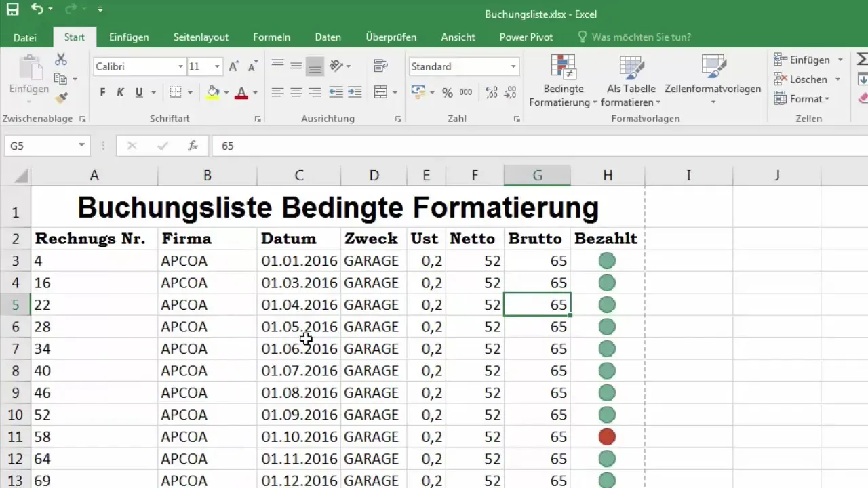Switch to the Formeln tab
This screenshot has width=868, height=488.
(272, 37)
